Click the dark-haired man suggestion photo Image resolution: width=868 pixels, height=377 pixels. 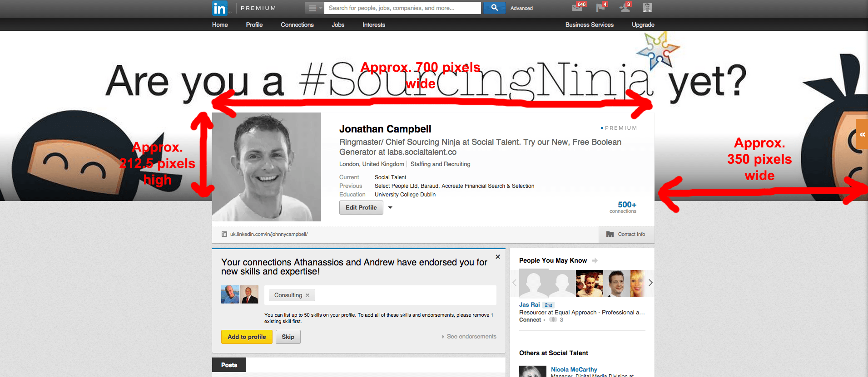(617, 284)
